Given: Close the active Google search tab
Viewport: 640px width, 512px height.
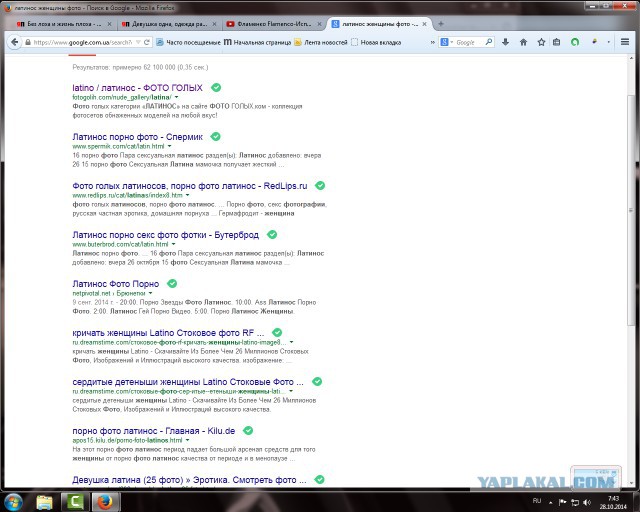Looking at the screenshot, I should coord(424,24).
